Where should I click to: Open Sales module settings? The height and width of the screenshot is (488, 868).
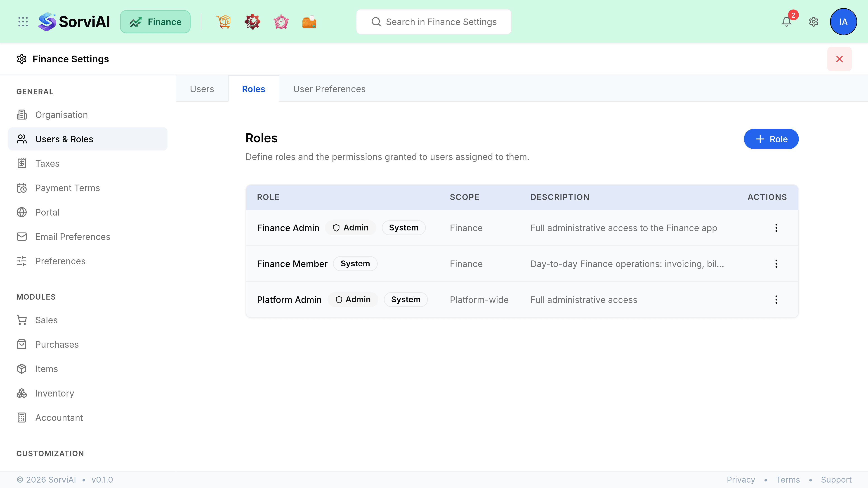(x=88, y=320)
